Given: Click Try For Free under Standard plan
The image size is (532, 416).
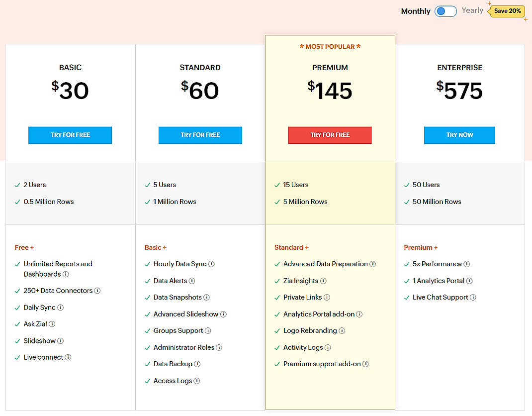Looking at the screenshot, I should point(200,135).
